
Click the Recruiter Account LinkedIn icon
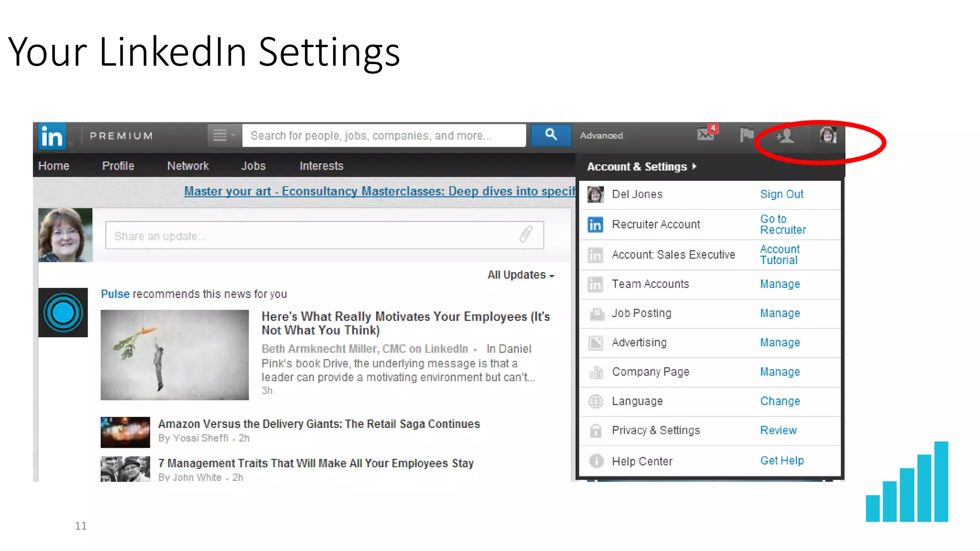click(596, 224)
